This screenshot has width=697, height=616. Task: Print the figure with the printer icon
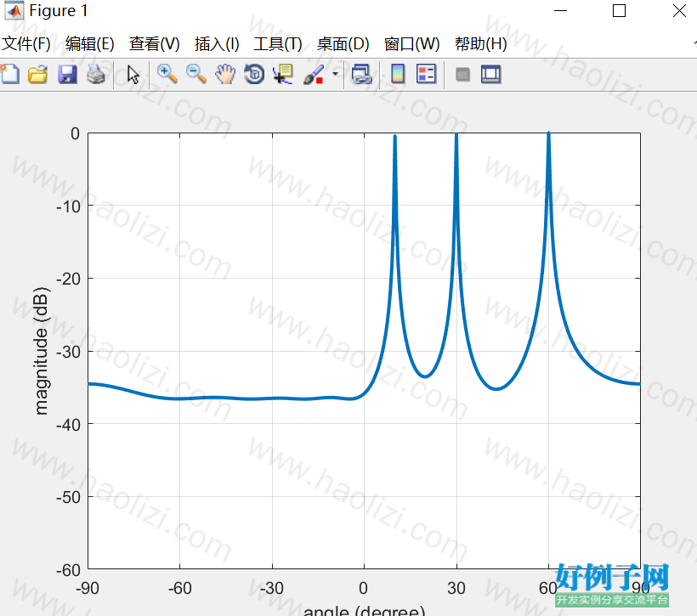[96, 74]
